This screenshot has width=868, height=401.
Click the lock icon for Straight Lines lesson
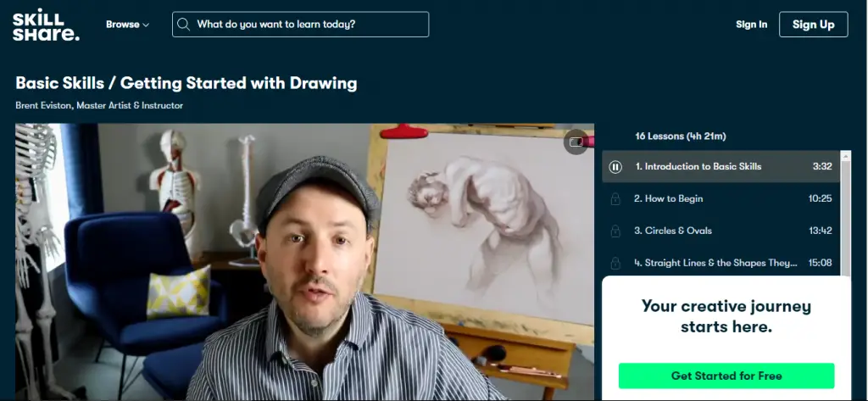click(x=616, y=263)
